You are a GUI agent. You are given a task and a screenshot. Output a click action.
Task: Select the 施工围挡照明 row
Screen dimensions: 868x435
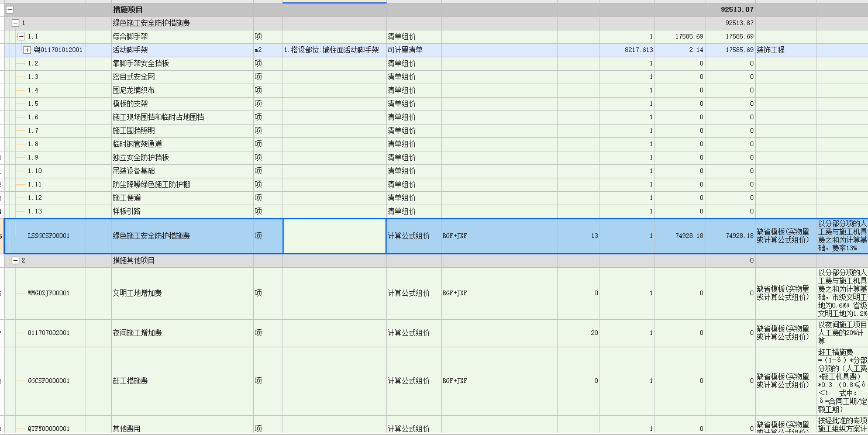pos(134,131)
